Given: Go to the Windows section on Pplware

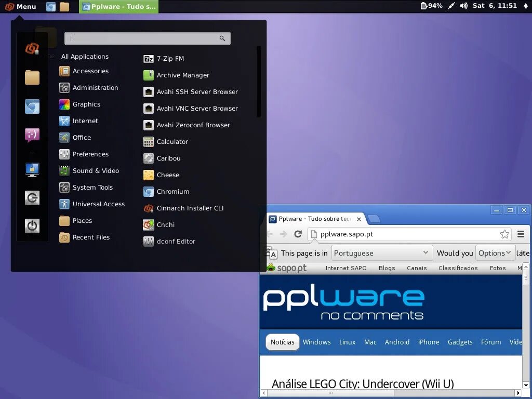Looking at the screenshot, I should point(316,342).
